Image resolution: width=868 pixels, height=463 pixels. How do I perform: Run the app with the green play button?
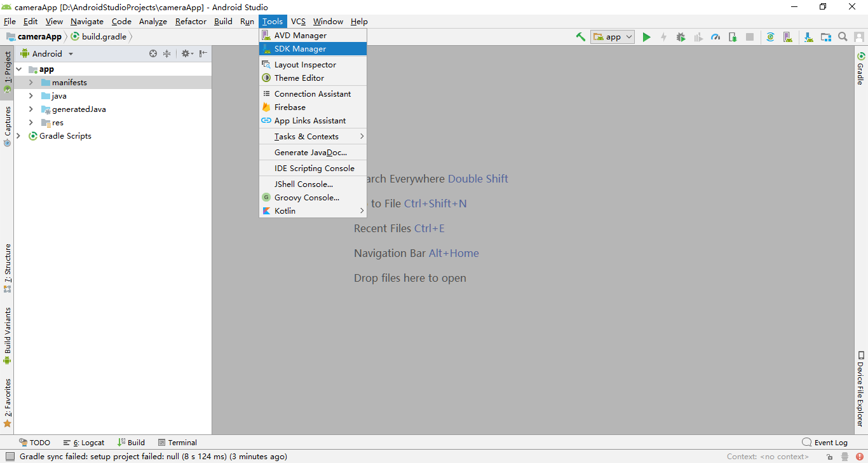pyautogui.click(x=646, y=37)
